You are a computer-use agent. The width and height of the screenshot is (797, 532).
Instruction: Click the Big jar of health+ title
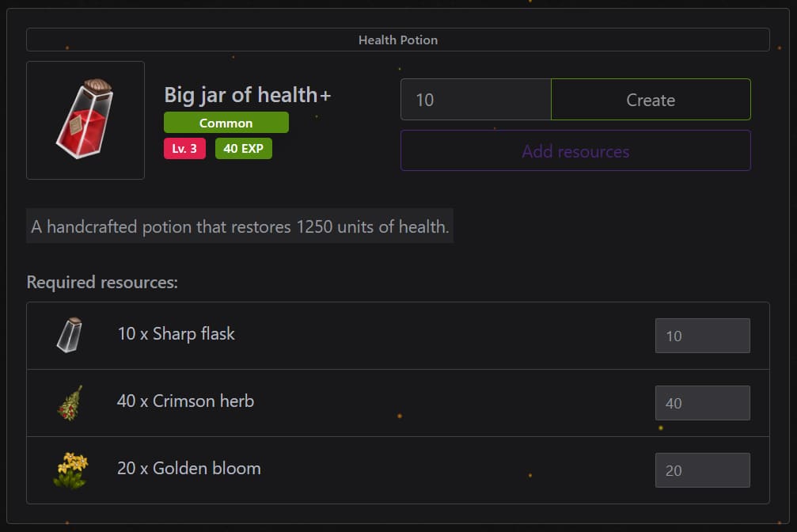pos(247,95)
